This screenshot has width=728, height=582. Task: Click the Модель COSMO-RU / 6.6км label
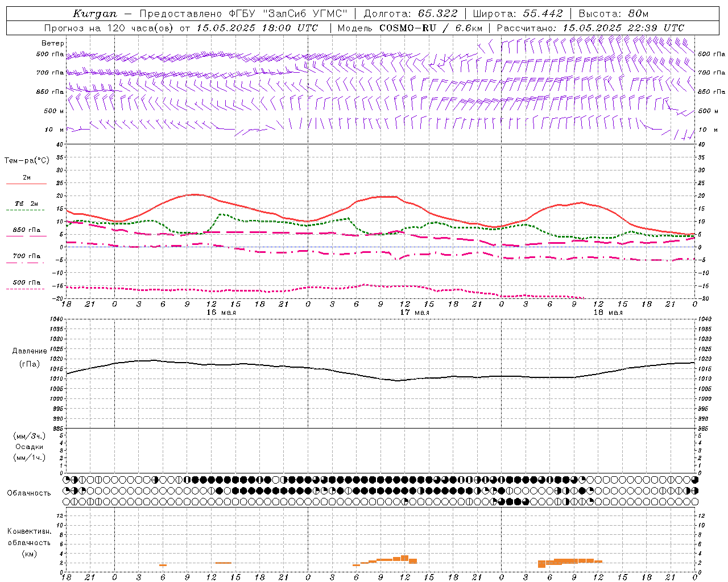410,28
